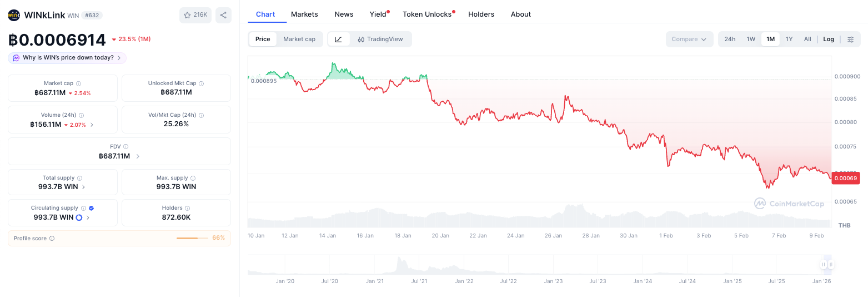Viewport: 868px width, 297px height.
Task: Expand FDV details chevron
Action: click(x=138, y=156)
